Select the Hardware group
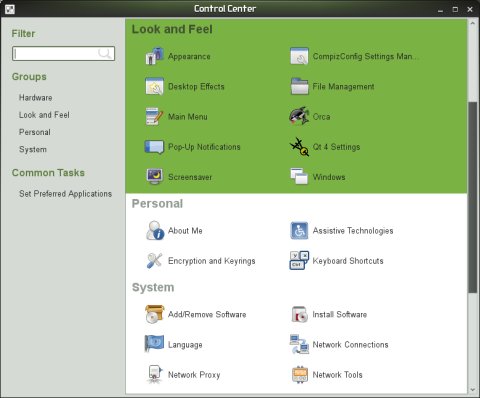This screenshot has height=398, width=480. [36, 98]
